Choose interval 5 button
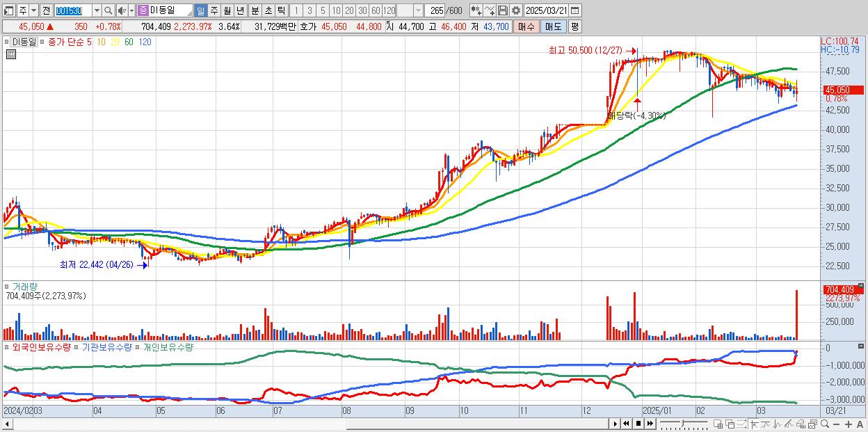Screen dimensions: 868x432 323,10
